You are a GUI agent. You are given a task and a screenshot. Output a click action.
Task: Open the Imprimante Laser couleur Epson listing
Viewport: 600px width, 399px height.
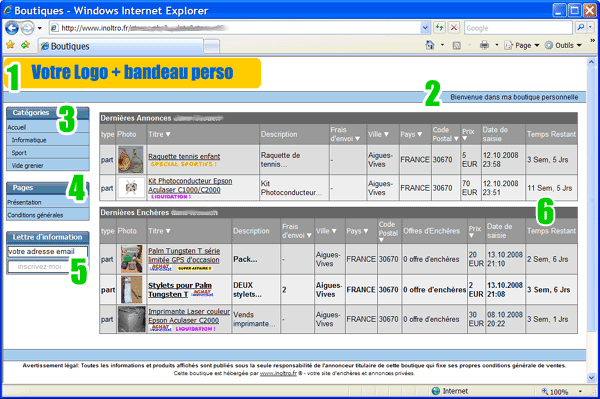tap(189, 316)
